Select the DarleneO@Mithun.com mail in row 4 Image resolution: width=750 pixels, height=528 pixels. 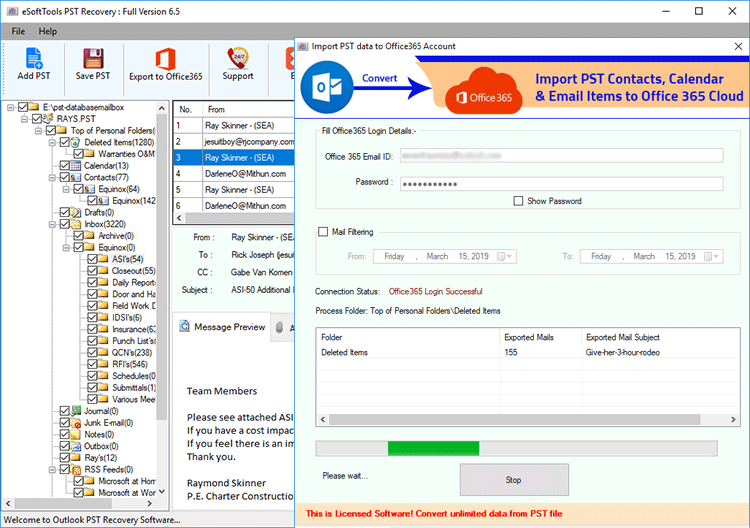click(234, 174)
